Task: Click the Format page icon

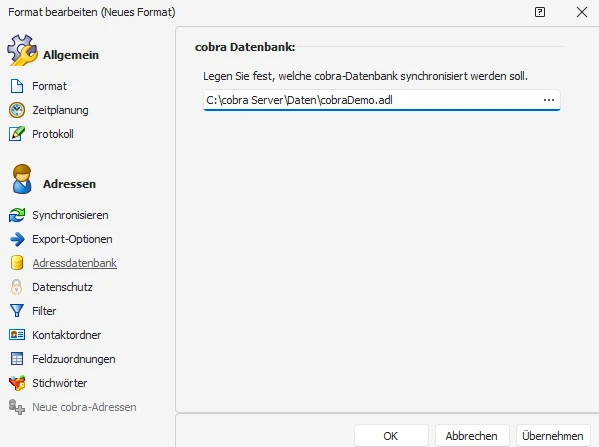Action: point(17,86)
